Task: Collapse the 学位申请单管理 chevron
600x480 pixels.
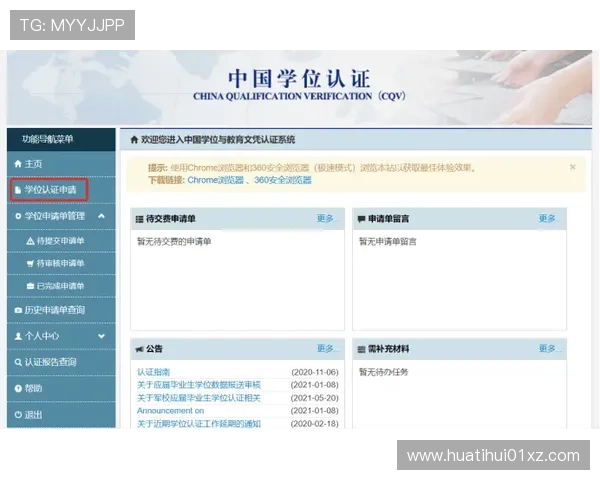Action: [101, 216]
